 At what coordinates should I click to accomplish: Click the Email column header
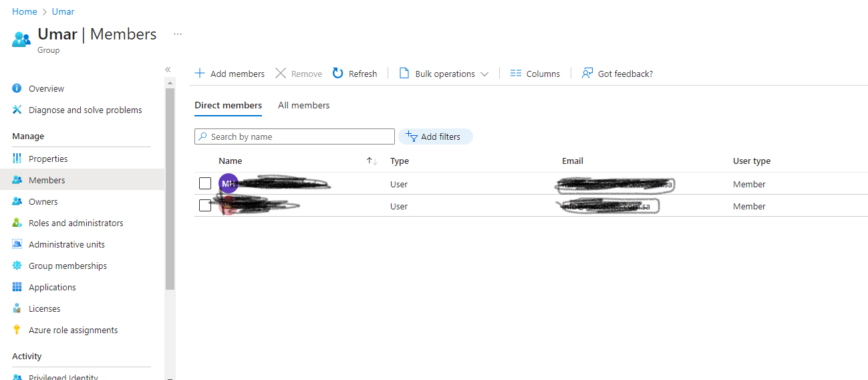pos(573,161)
